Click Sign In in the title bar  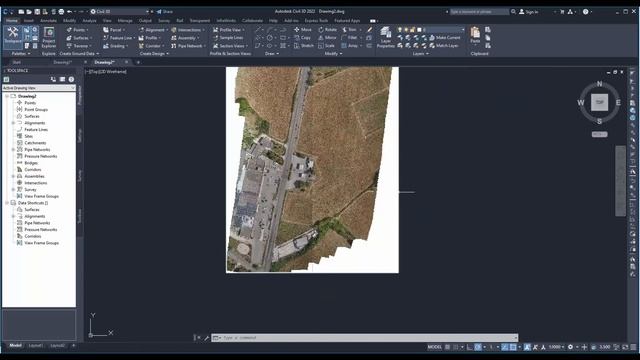click(x=529, y=12)
